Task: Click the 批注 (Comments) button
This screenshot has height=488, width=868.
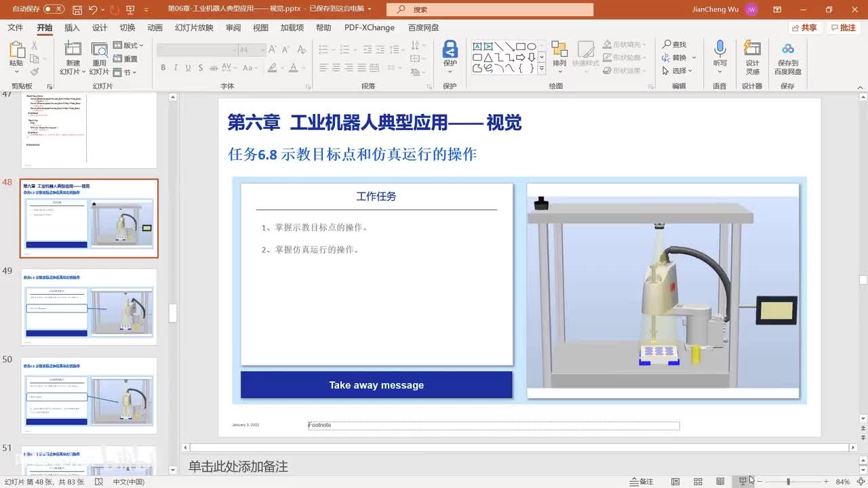Action: point(844,28)
